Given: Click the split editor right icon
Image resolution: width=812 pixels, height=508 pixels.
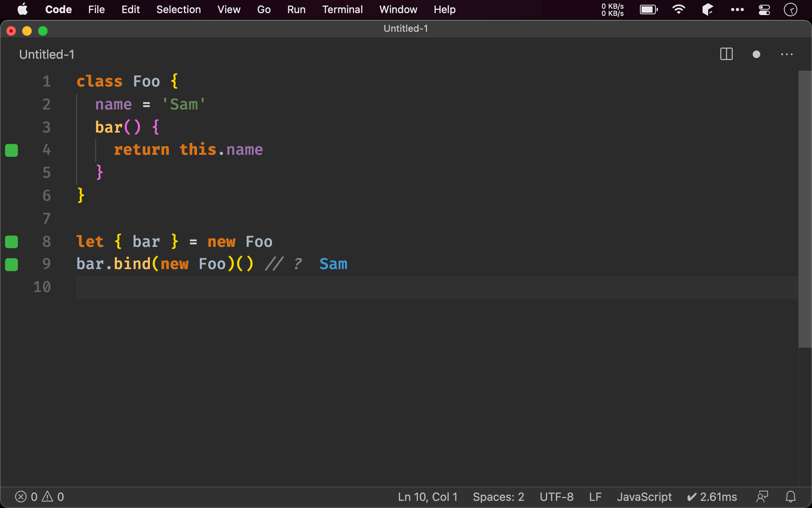Looking at the screenshot, I should [726, 54].
